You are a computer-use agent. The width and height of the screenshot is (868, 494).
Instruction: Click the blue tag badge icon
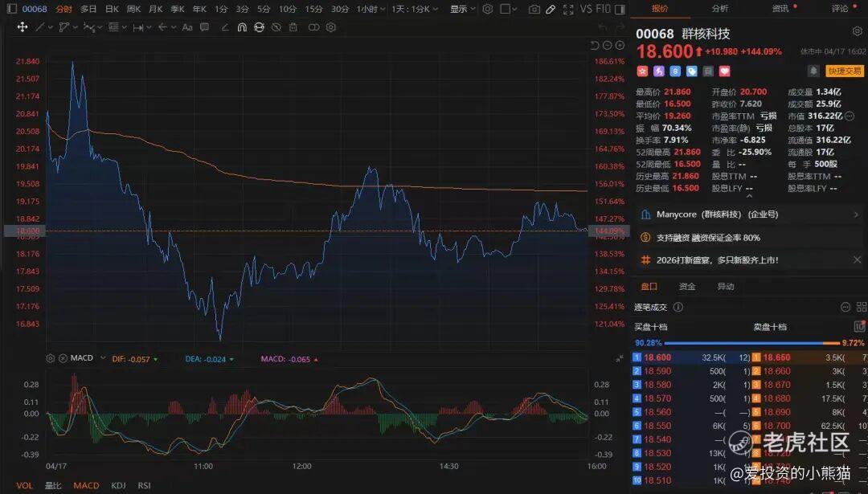click(x=691, y=71)
